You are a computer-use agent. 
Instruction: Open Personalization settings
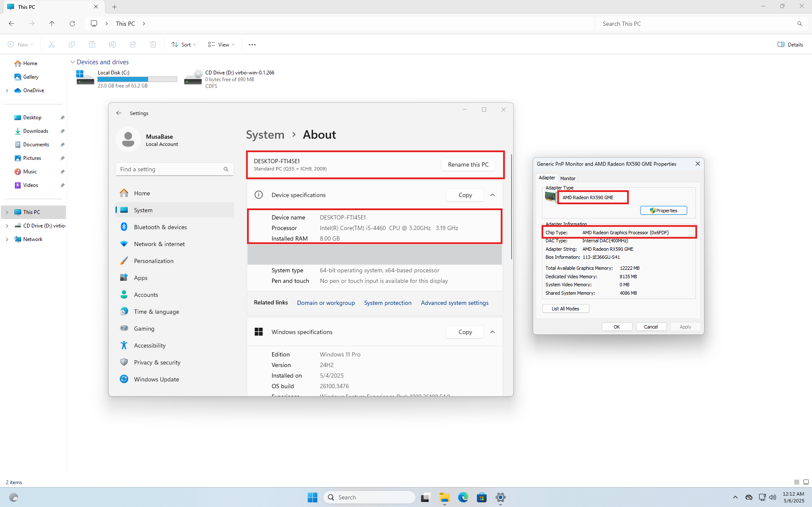point(175,261)
